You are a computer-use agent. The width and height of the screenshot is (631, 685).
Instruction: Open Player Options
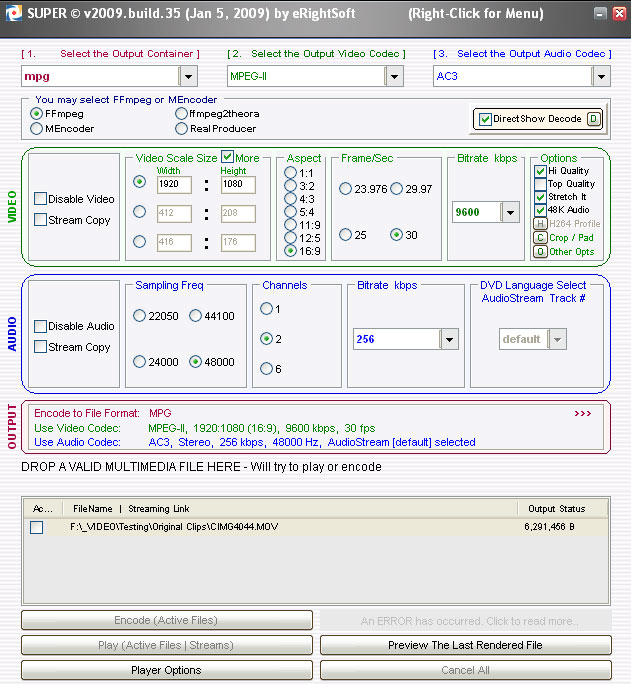(167, 670)
